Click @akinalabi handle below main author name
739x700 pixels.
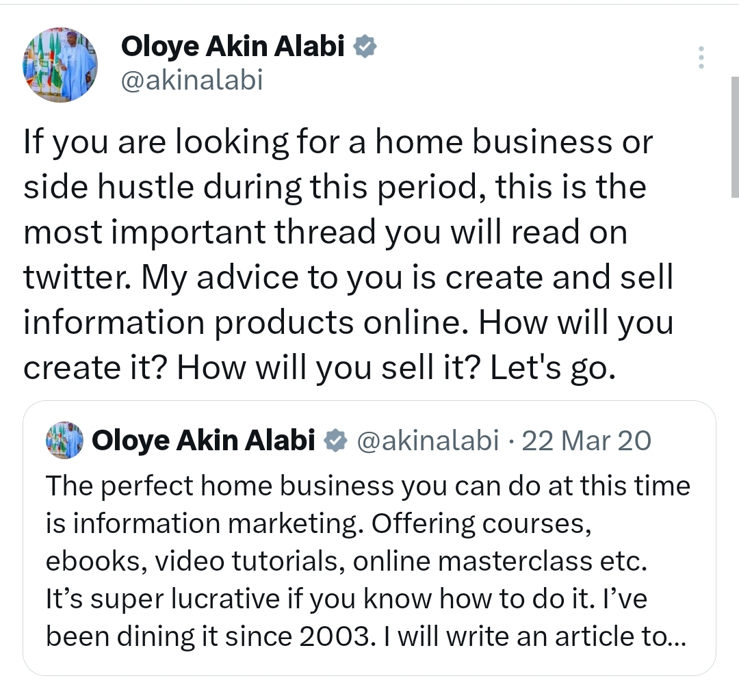pyautogui.click(x=192, y=80)
